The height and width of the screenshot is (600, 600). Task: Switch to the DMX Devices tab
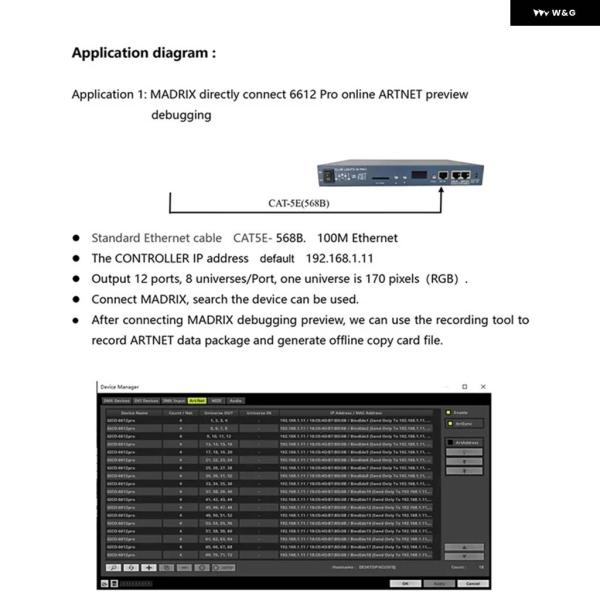(117, 400)
